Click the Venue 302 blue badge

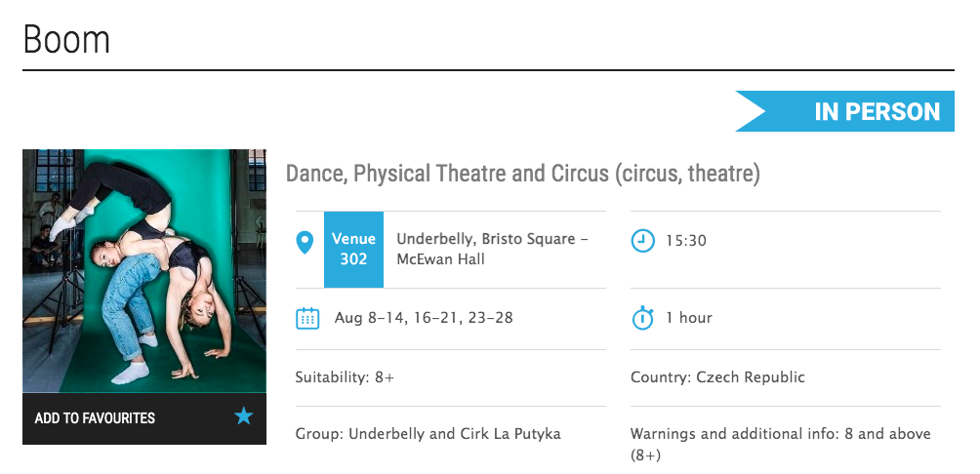coord(353,250)
